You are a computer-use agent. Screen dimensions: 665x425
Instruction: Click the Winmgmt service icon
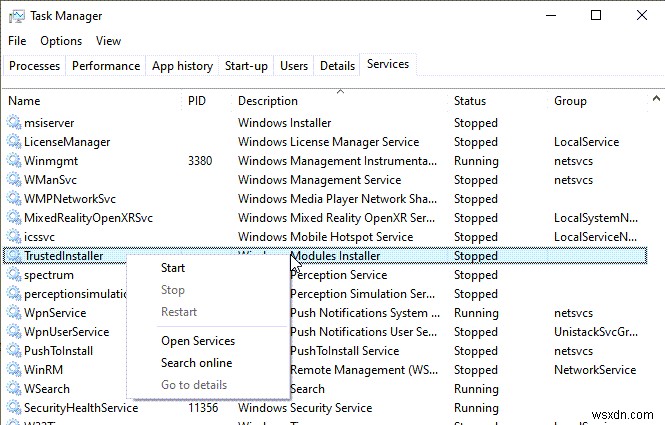(13, 161)
